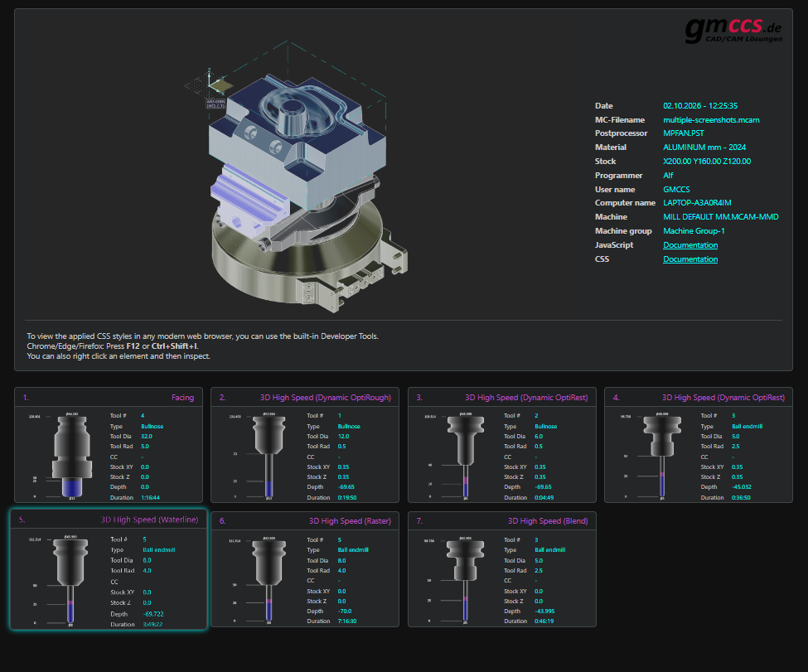Click the duration '0:36:50' in operation 4

click(741, 498)
